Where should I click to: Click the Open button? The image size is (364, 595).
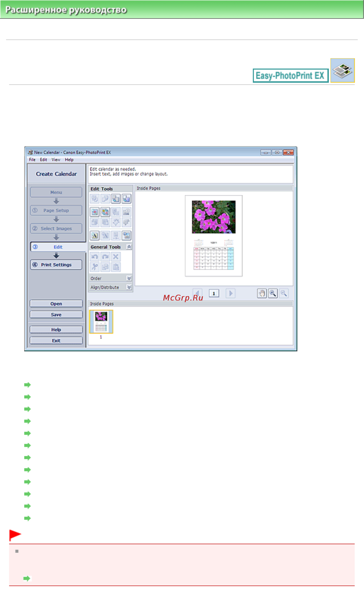click(56, 304)
